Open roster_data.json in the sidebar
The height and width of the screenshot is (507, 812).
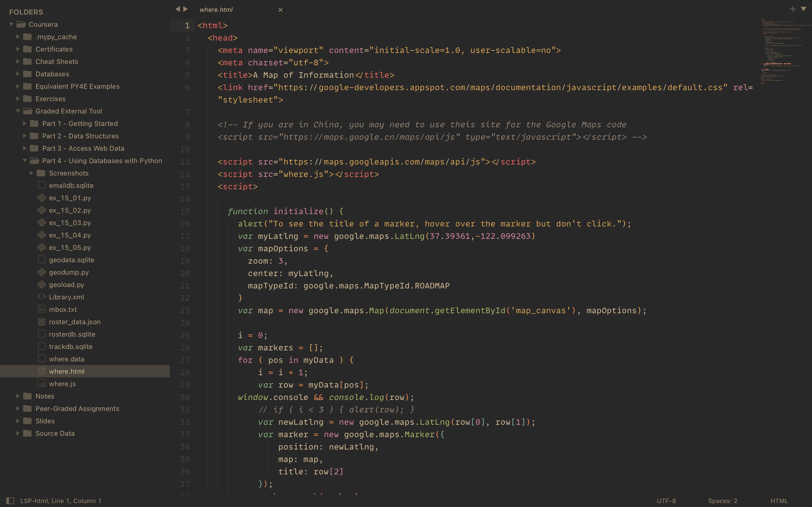coord(74,322)
